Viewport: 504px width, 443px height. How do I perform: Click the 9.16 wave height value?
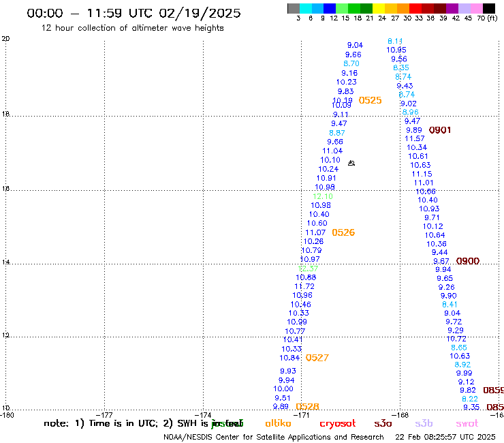point(349,73)
